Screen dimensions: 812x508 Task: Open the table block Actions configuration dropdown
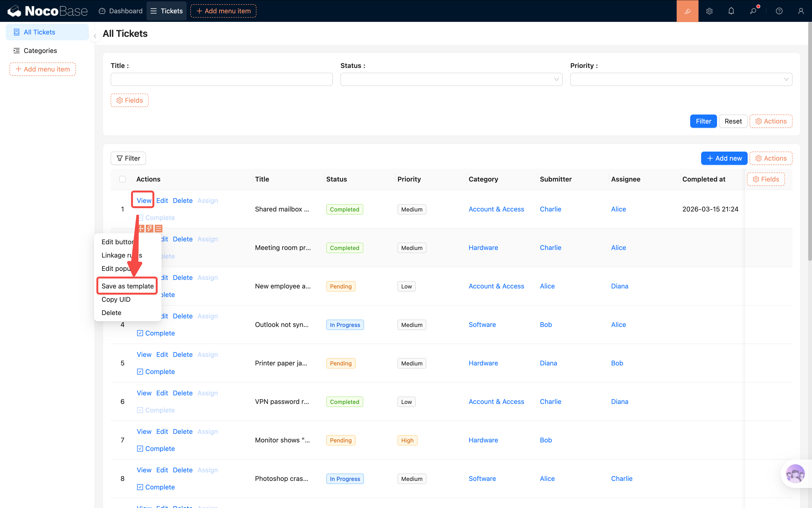coord(771,158)
